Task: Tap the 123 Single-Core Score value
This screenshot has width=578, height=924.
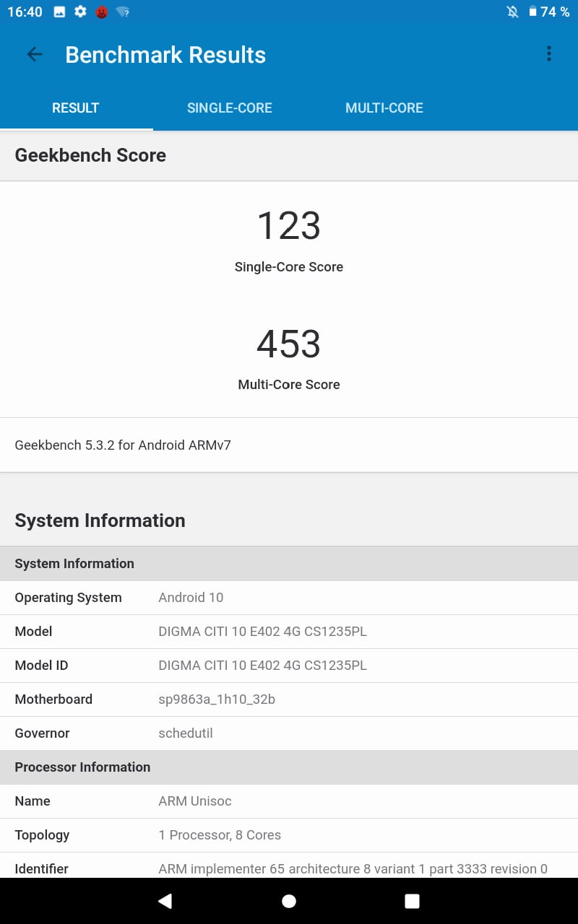Action: click(x=288, y=226)
